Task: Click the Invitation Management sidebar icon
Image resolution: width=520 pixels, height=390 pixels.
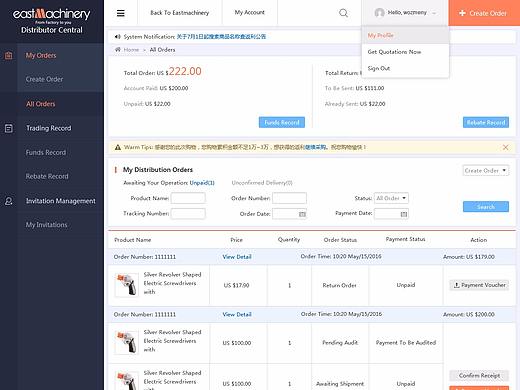Action: point(9,201)
